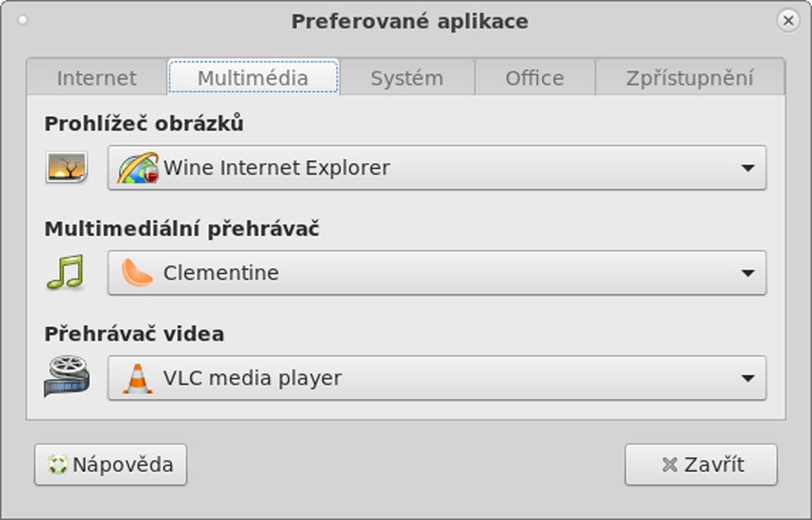Expand the Multimediální přehrávač dropdown arrow
Image resolution: width=812 pixels, height=520 pixels.
(747, 273)
